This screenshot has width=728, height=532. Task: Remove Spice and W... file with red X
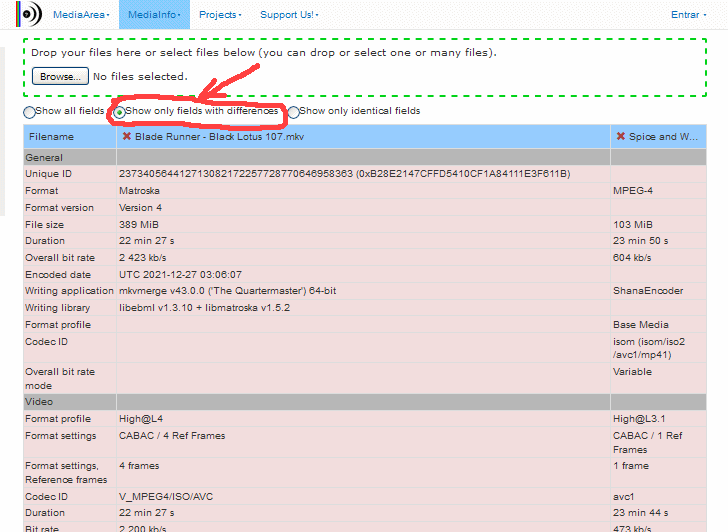pyautogui.click(x=620, y=136)
